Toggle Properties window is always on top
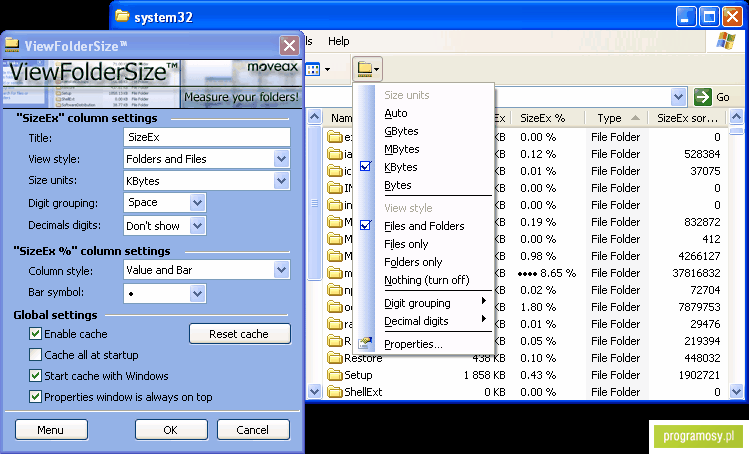The image size is (749, 454). (x=35, y=397)
